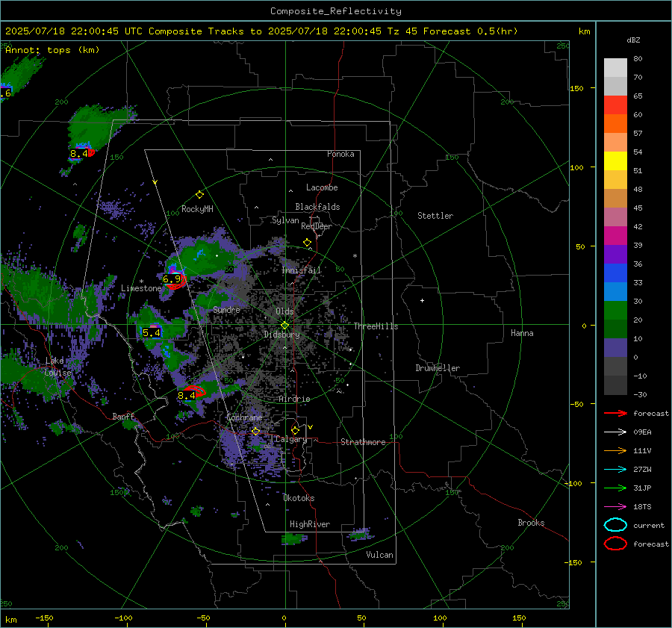Click the Cochrane town label
The width and height of the screenshot is (672, 628).
point(244,417)
